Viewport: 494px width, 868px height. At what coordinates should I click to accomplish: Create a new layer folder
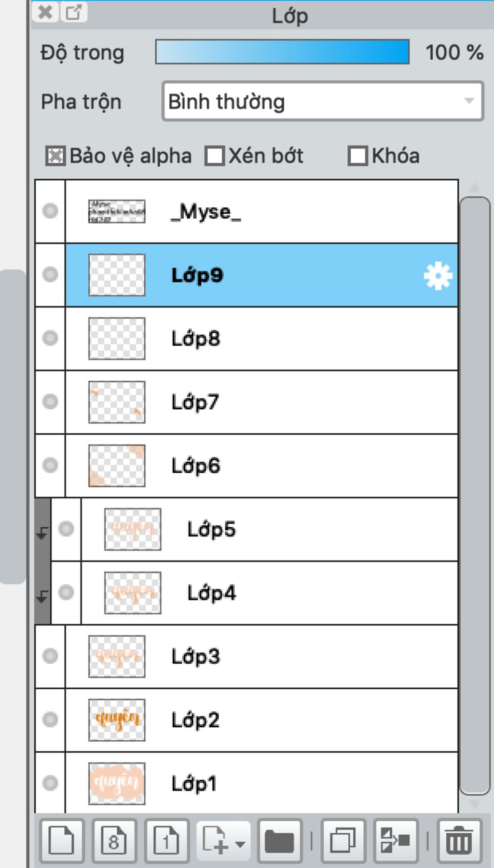coord(280,841)
